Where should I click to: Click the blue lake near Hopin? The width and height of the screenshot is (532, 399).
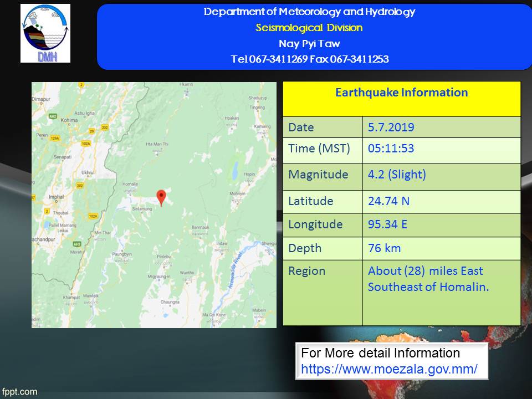[235, 170]
